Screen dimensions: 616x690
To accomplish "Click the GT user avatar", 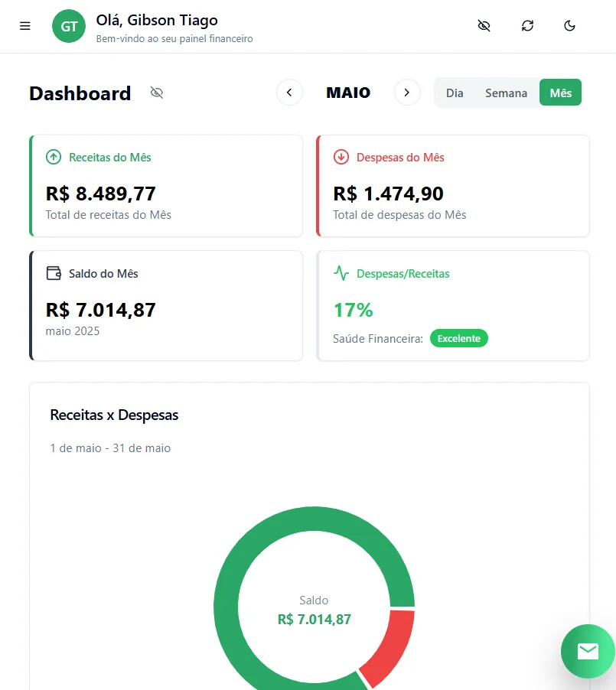I will tap(69, 26).
